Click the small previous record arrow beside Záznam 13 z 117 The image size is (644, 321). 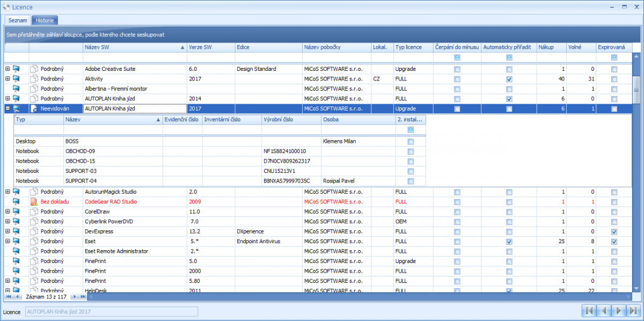(18, 296)
